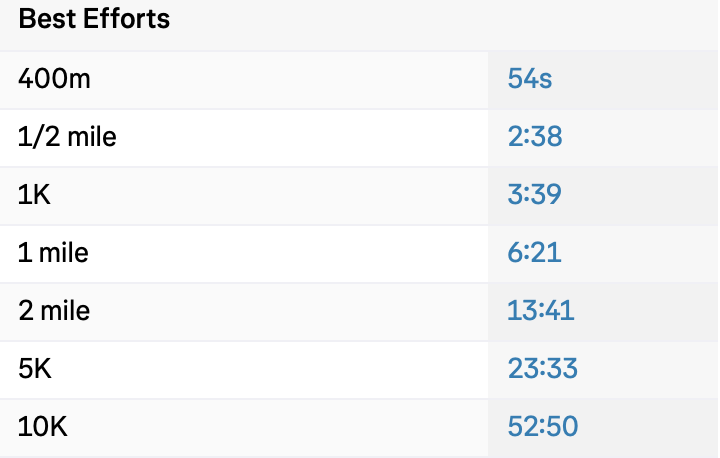The height and width of the screenshot is (458, 720).
Task: Open the 2 mile time 13:41
Action: tap(541, 311)
